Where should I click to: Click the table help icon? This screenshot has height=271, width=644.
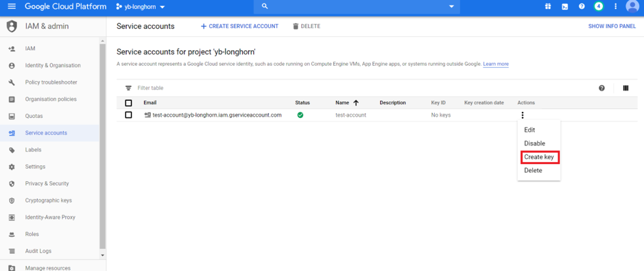tap(601, 88)
